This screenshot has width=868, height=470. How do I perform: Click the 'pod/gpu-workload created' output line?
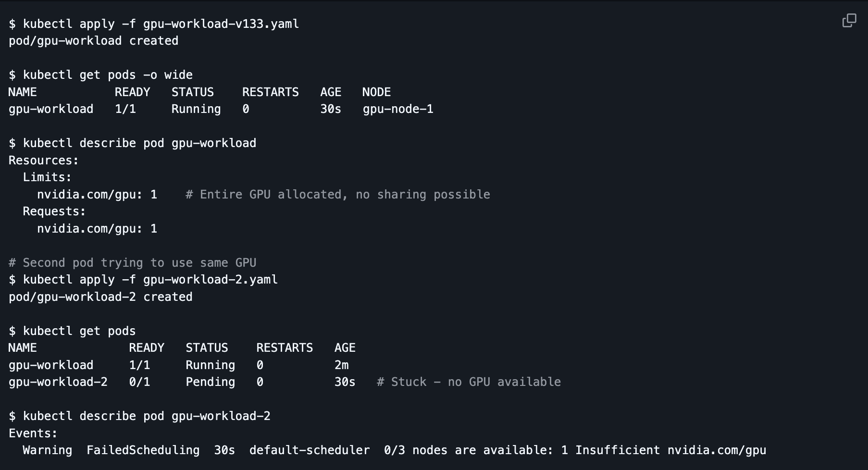[93, 41]
